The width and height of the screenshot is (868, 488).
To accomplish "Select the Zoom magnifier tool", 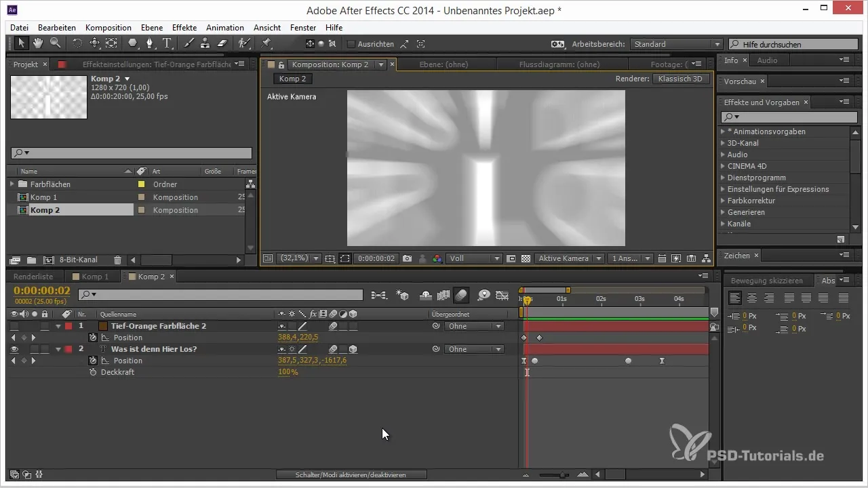I will 55,43.
